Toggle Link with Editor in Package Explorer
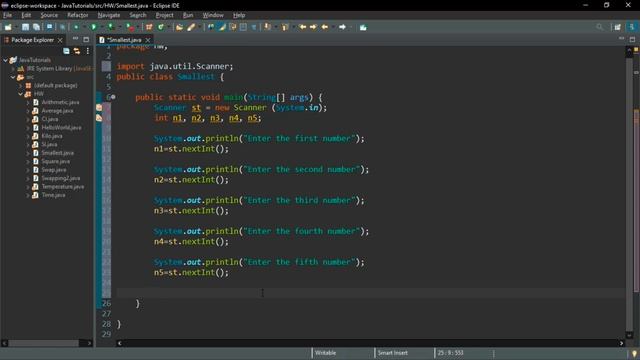This screenshot has width=640, height=360. [x=77, y=51]
